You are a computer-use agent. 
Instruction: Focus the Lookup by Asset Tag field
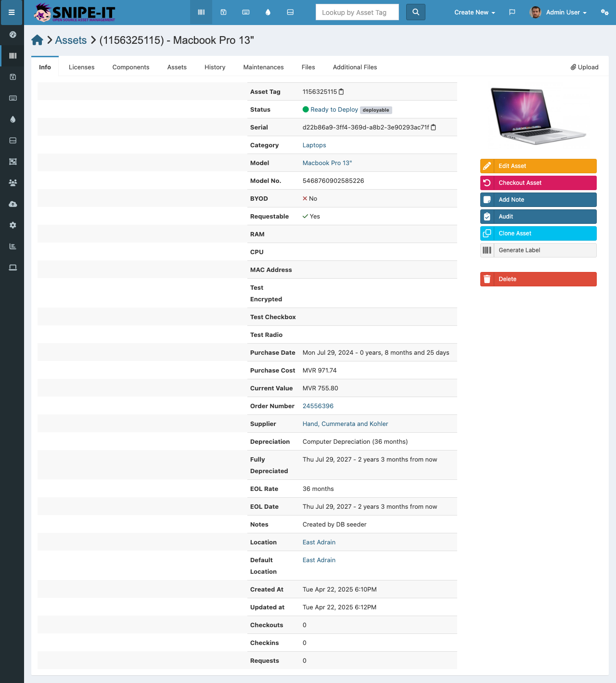click(357, 12)
